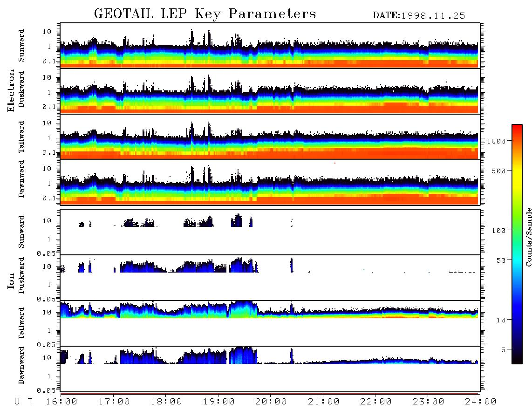Select the "17:00" time tick label
Viewport: 532px width, 410px height.
click(114, 402)
